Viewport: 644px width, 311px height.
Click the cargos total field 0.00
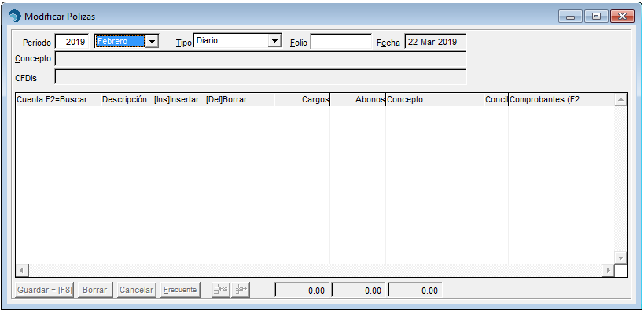[302, 290]
